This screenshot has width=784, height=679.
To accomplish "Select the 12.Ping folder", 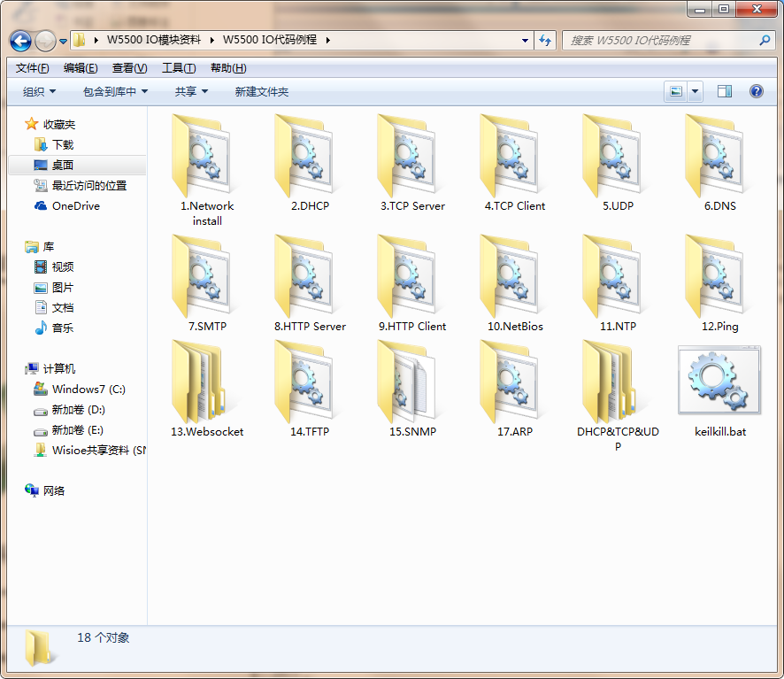I will click(x=719, y=283).
